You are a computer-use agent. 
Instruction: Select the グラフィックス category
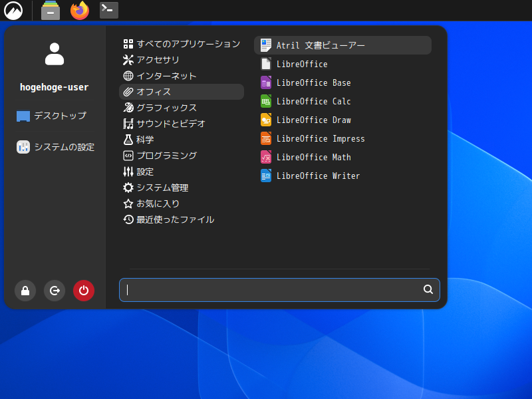click(x=182, y=108)
